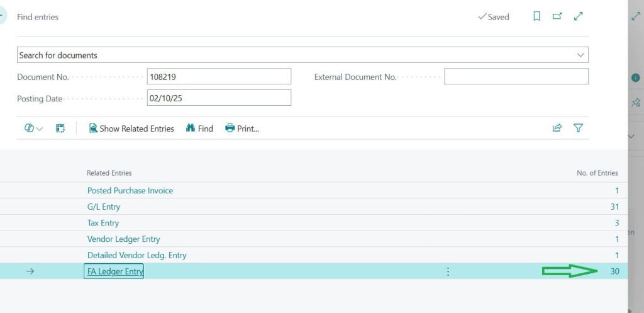This screenshot has height=313, width=644.
Task: Click Show Related Entries action
Action: click(x=131, y=128)
